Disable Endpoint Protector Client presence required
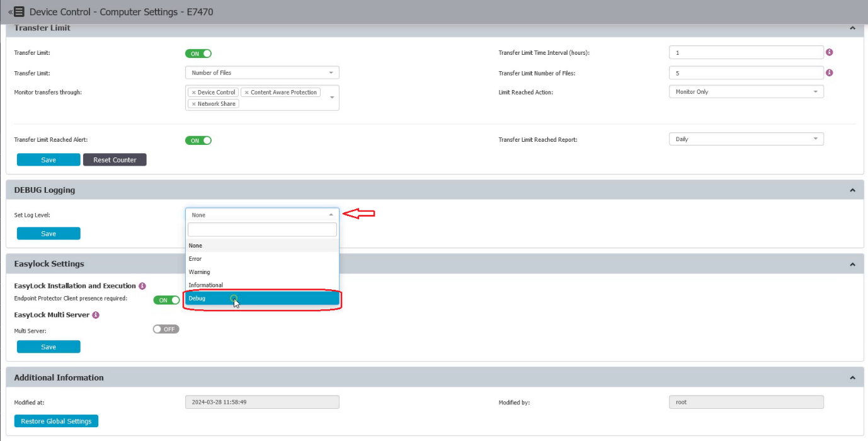 pyautogui.click(x=166, y=300)
